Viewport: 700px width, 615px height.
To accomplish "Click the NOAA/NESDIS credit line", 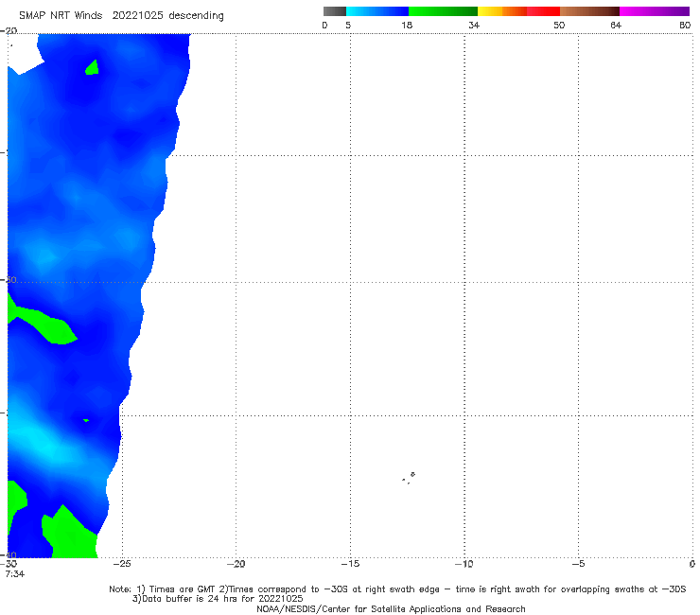I will click(x=391, y=609).
